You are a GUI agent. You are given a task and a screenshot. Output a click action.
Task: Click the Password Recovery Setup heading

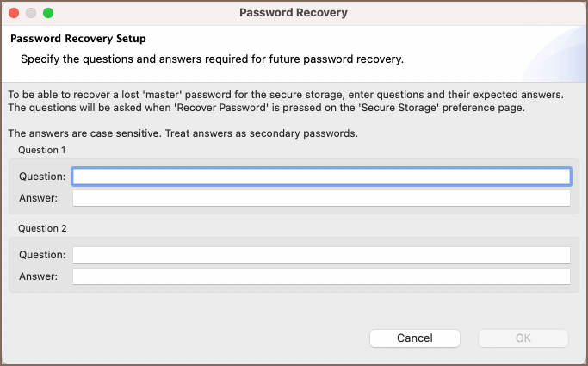click(77, 39)
